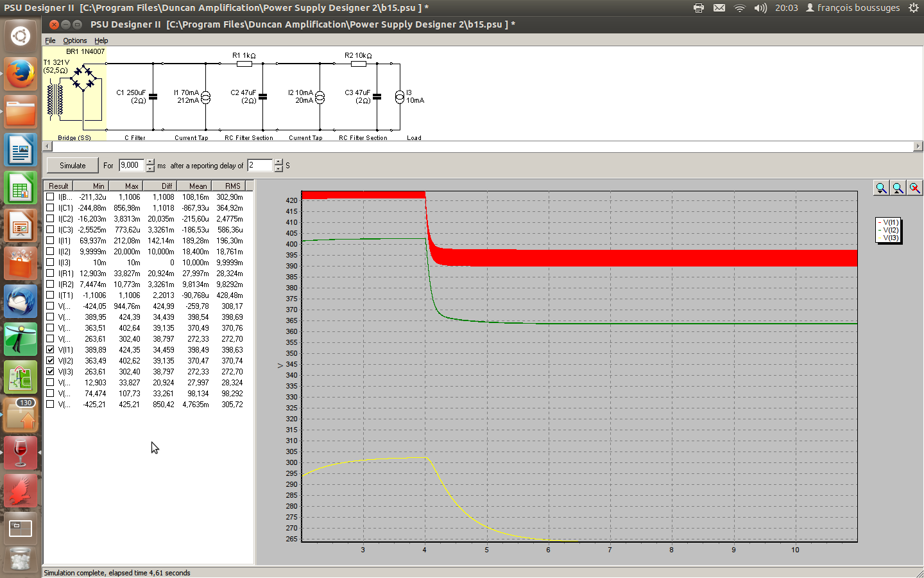This screenshot has height=578, width=924.
Task: Click the I1 current tap source symbol
Action: tap(205, 98)
